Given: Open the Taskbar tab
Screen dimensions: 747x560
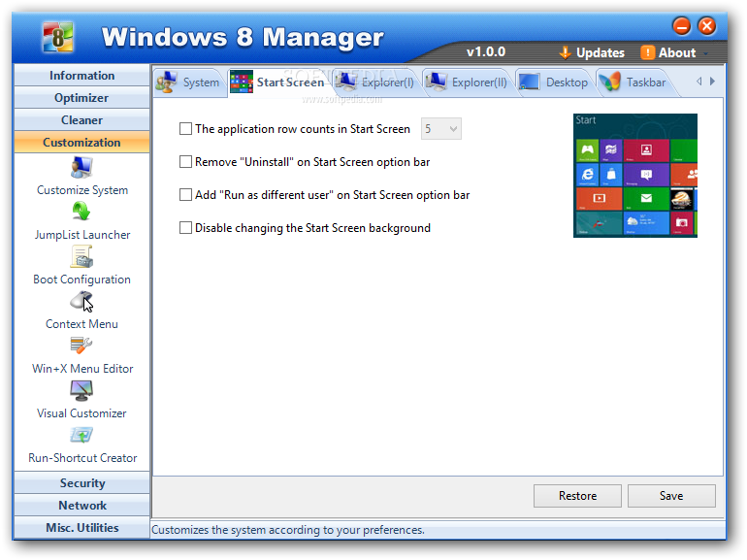Looking at the screenshot, I should point(635,82).
